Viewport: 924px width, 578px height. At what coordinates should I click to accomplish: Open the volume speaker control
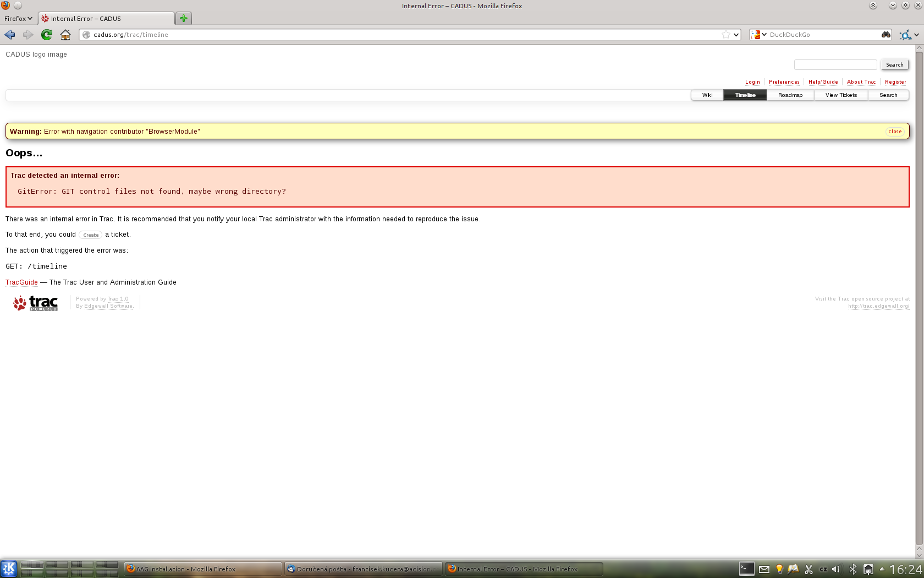pyautogui.click(x=836, y=569)
